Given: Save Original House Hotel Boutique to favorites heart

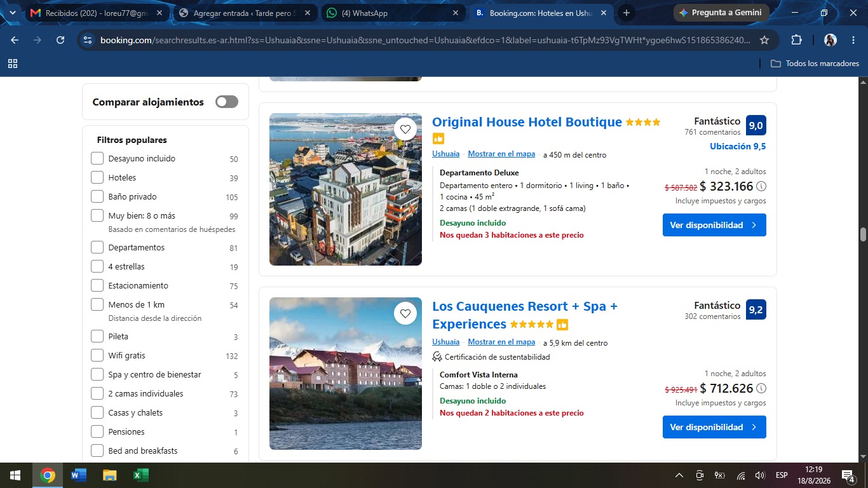Looking at the screenshot, I should [405, 129].
